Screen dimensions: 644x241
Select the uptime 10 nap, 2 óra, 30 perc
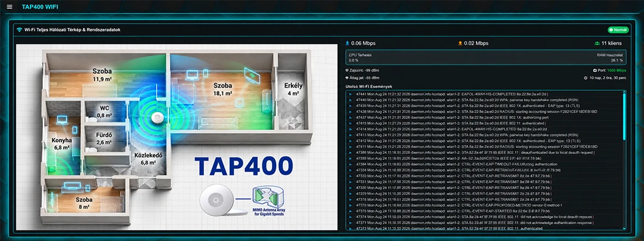[x=608, y=78]
